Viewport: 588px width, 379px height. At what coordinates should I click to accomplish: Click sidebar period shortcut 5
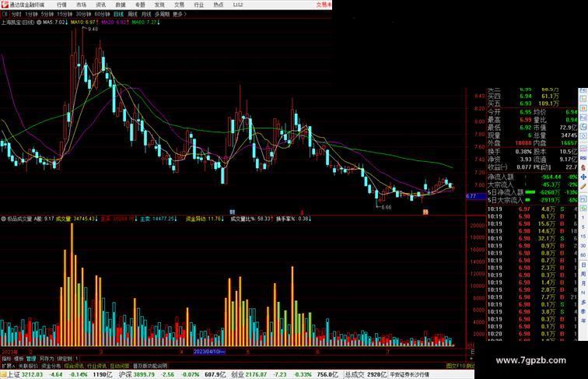pos(583,227)
